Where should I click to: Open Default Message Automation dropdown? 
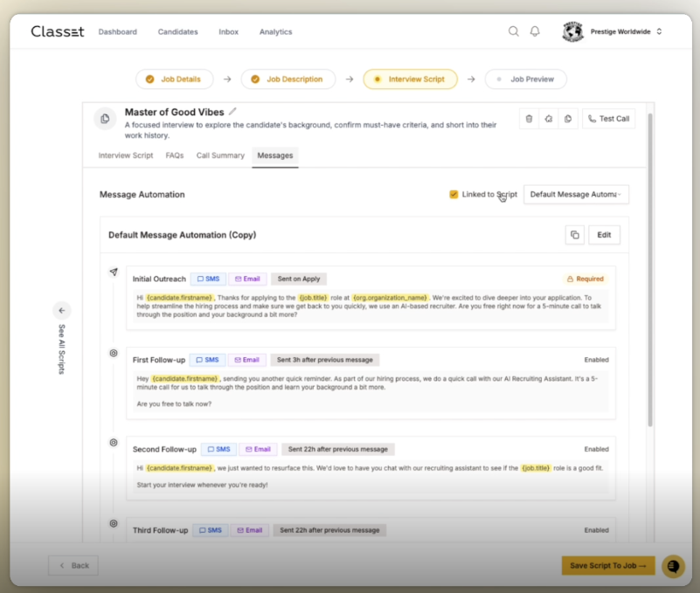point(576,195)
